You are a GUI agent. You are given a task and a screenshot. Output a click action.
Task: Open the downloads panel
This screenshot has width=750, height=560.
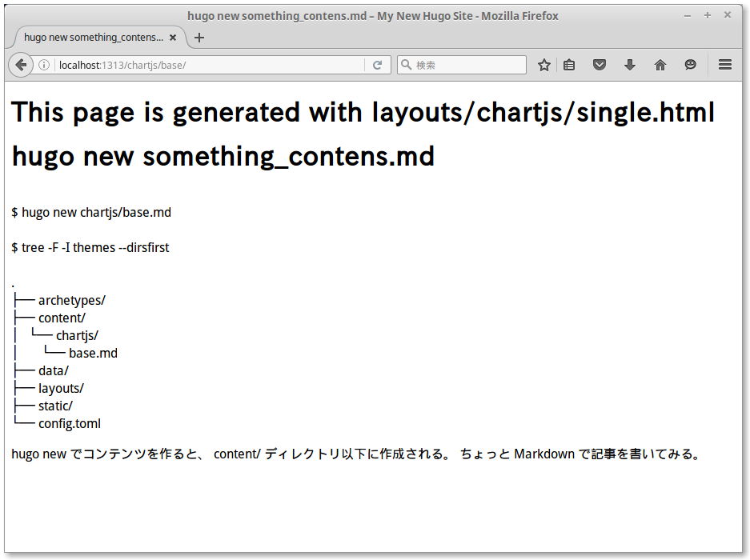[630, 65]
